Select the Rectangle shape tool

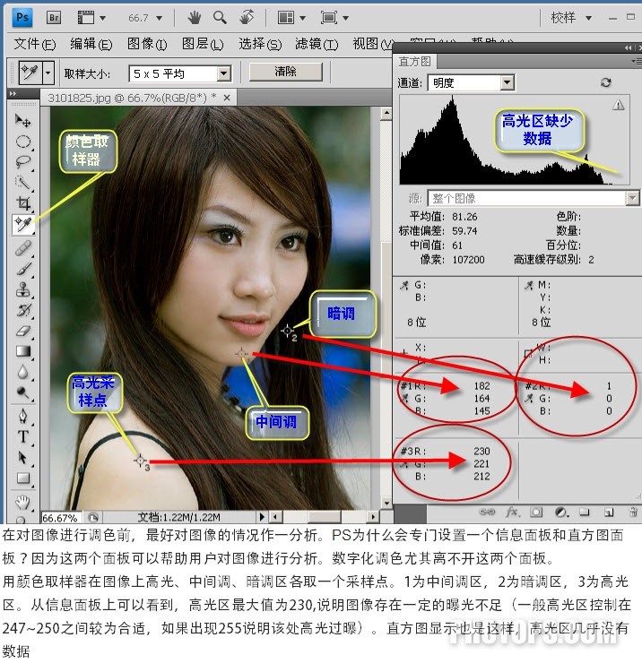[23, 478]
